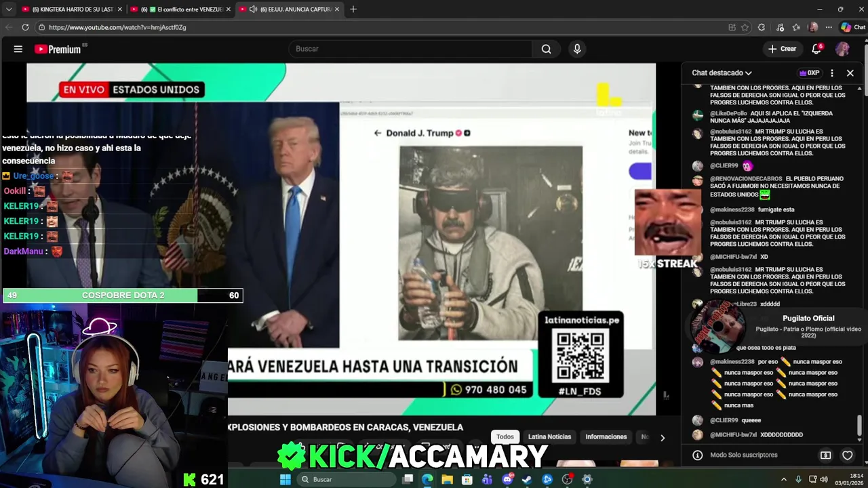Select the Todos filter chip

point(505,436)
